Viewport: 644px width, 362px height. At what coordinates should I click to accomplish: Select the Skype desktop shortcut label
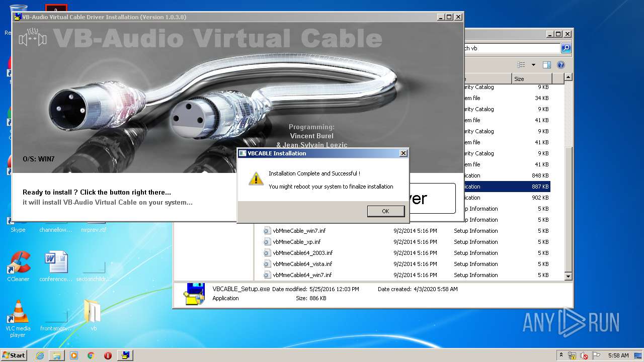[x=18, y=230]
